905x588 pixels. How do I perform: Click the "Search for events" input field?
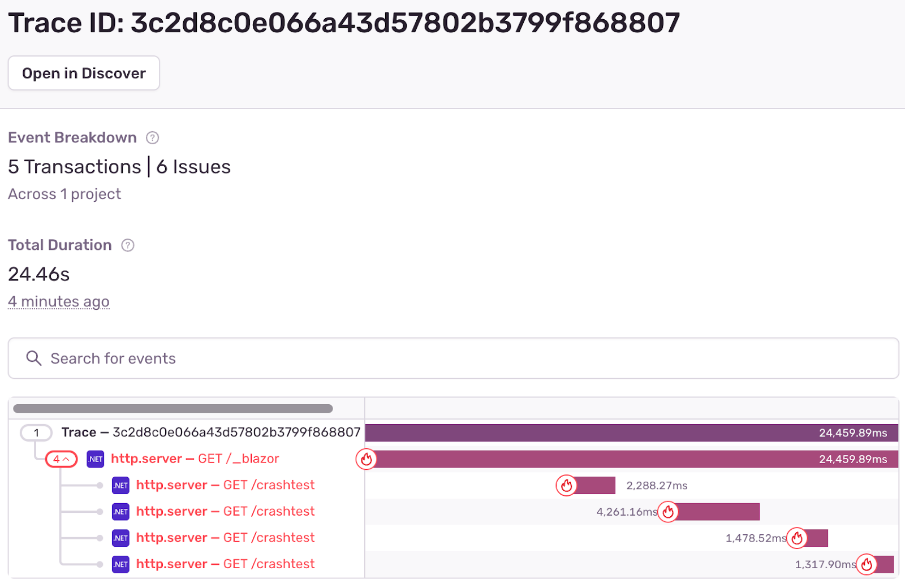(226, 358)
